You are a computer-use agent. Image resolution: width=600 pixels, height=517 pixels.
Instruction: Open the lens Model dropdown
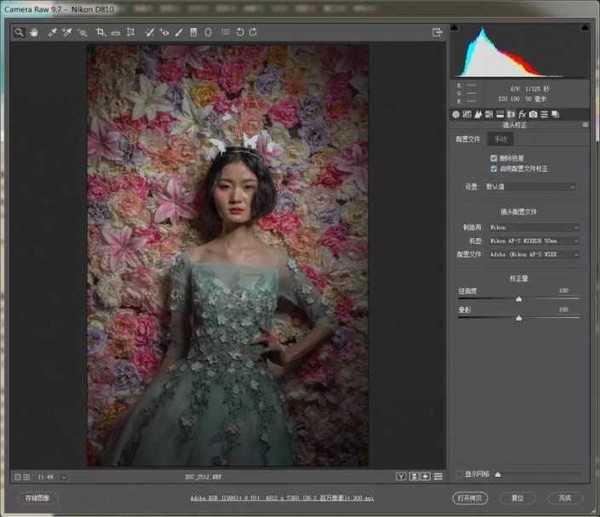pyautogui.click(x=533, y=241)
